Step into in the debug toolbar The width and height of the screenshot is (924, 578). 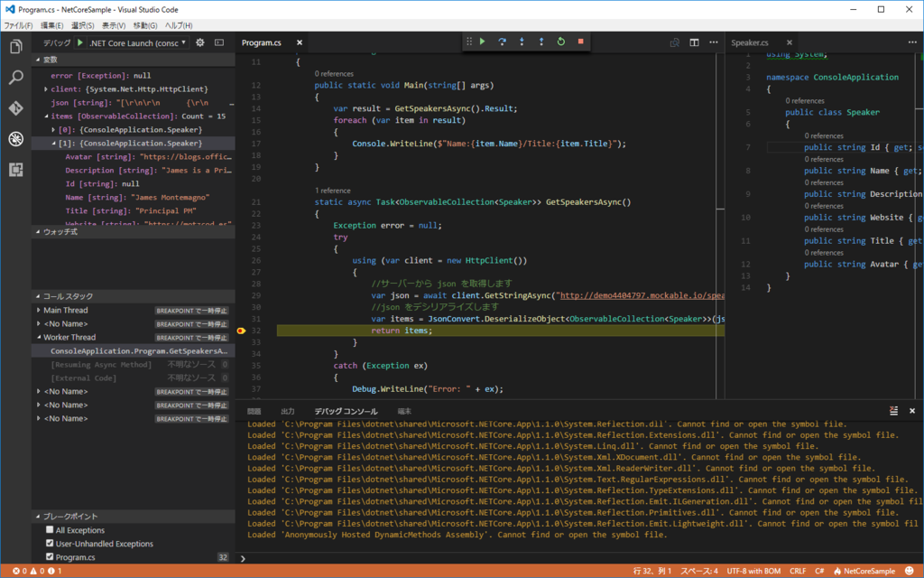(522, 42)
